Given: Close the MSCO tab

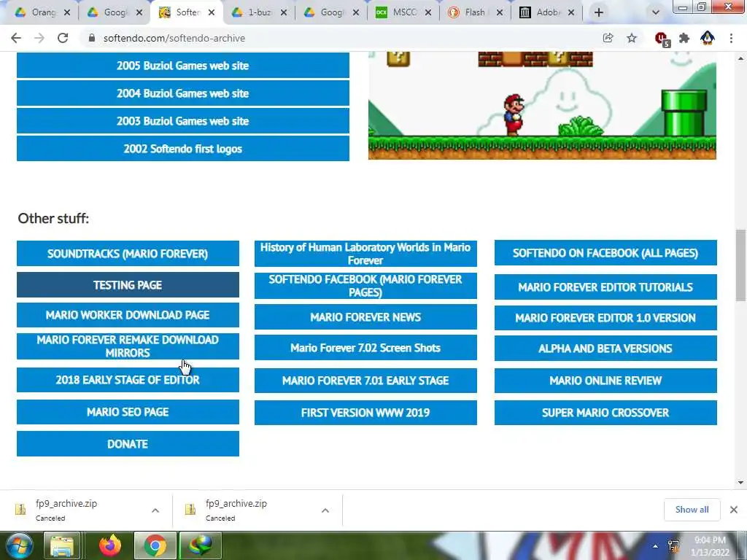Looking at the screenshot, I should (427, 12).
